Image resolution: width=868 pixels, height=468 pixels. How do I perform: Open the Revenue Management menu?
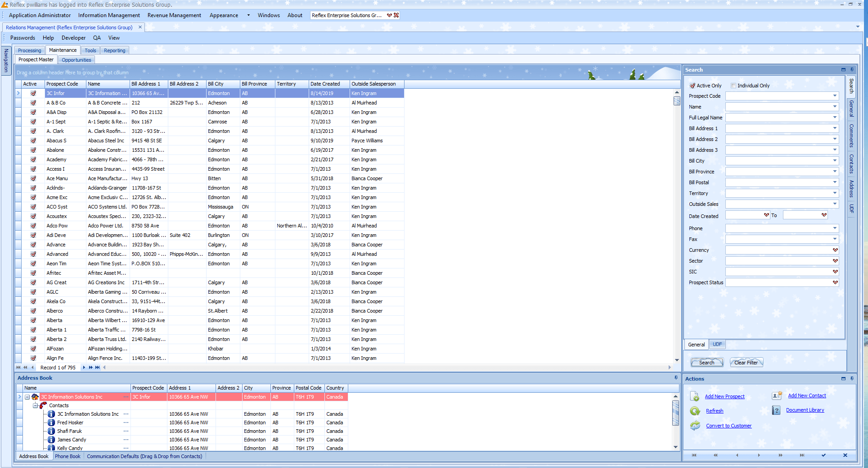[174, 15]
